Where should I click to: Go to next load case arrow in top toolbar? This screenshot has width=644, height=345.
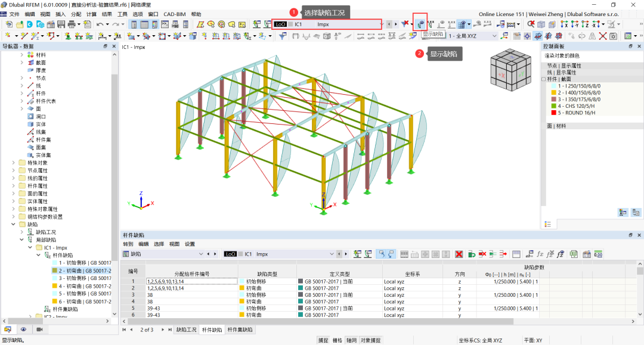pos(396,24)
